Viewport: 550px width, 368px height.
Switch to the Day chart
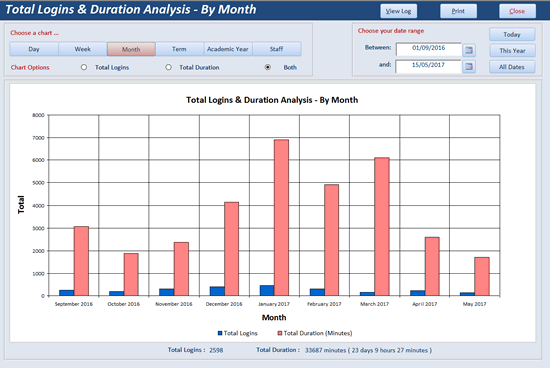[34, 49]
